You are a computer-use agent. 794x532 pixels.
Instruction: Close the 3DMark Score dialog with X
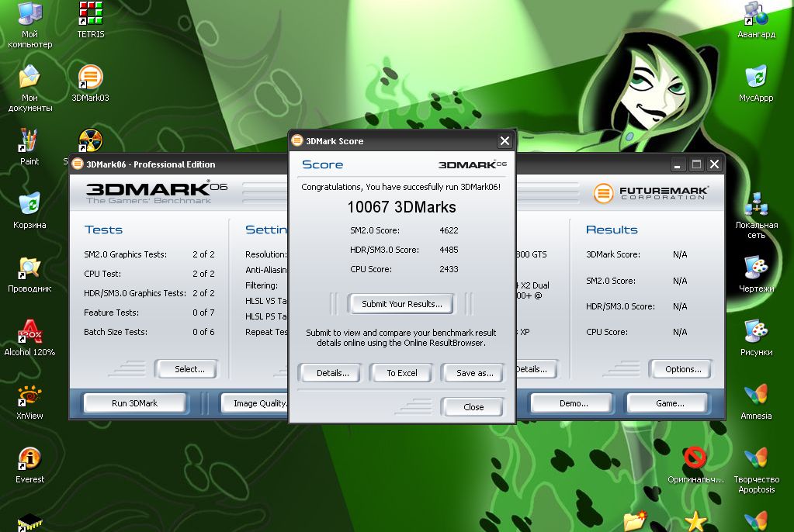coord(504,140)
